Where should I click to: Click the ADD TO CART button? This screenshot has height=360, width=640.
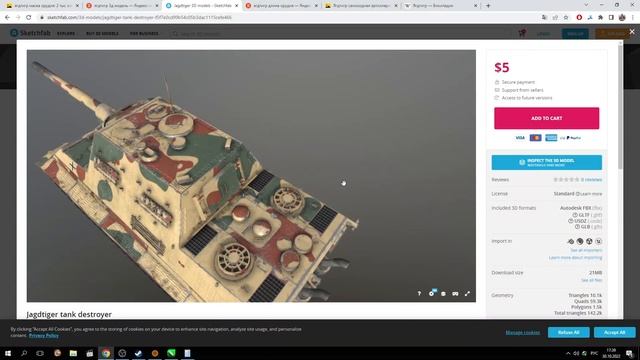tap(547, 118)
